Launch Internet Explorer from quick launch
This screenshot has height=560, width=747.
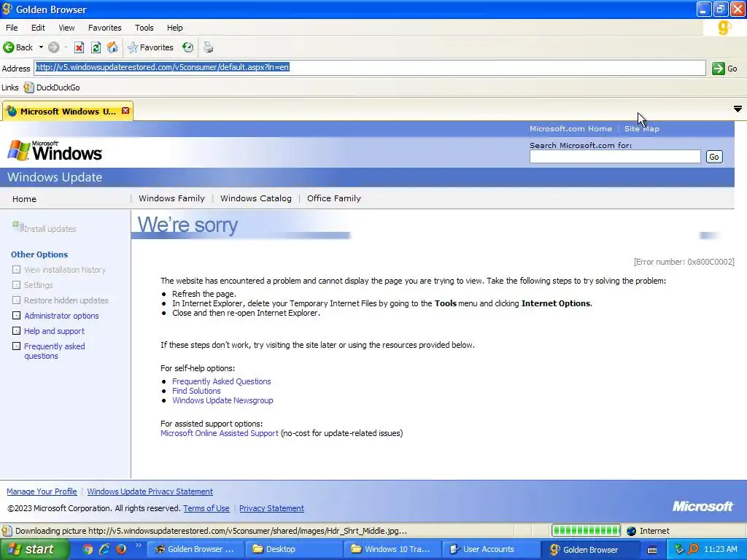coord(104,549)
